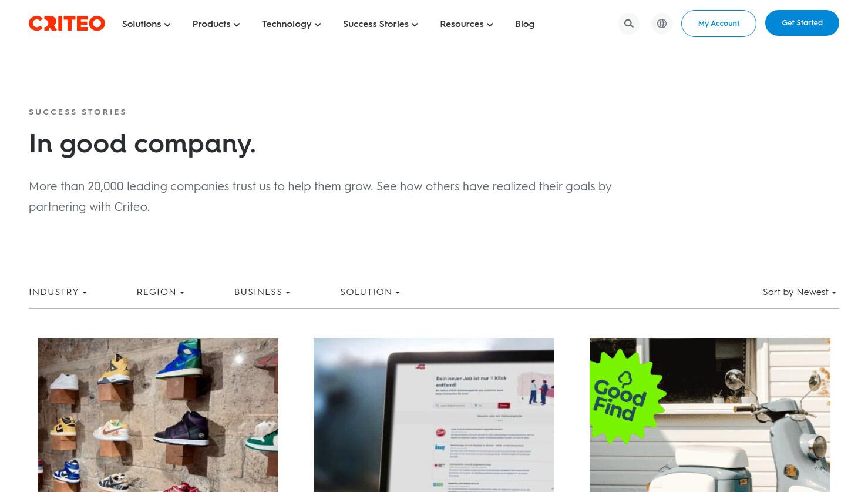The height and width of the screenshot is (492, 868).
Task: Click the Solutions menu chevron arrow
Action: point(167,25)
